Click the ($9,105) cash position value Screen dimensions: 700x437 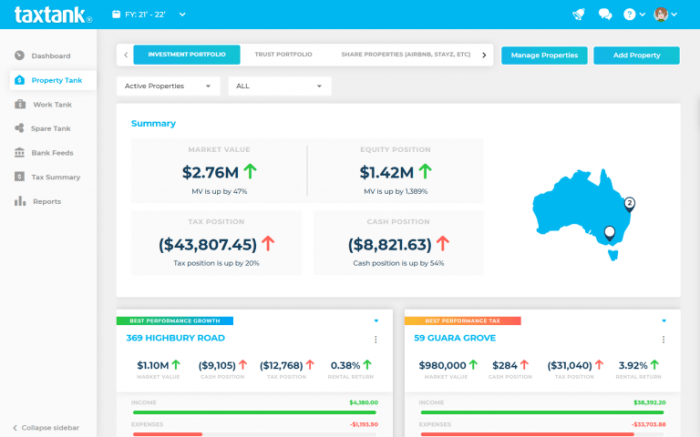pyautogui.click(x=217, y=365)
